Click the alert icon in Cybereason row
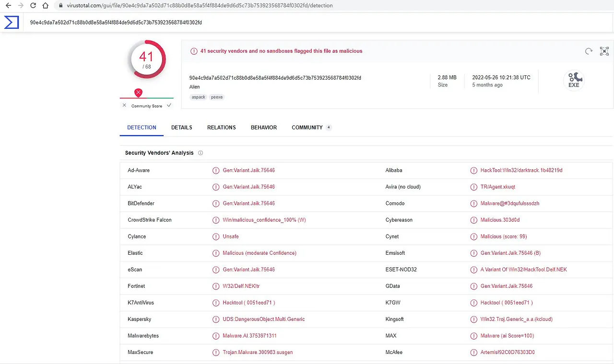Image resolution: width=614 pixels, height=364 pixels. pos(474,220)
